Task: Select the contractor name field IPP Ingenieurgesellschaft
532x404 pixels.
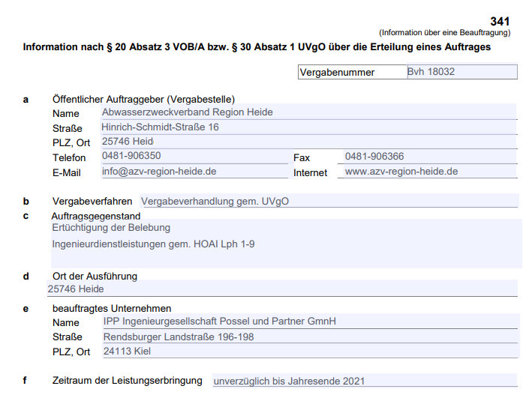Action: coord(308,322)
